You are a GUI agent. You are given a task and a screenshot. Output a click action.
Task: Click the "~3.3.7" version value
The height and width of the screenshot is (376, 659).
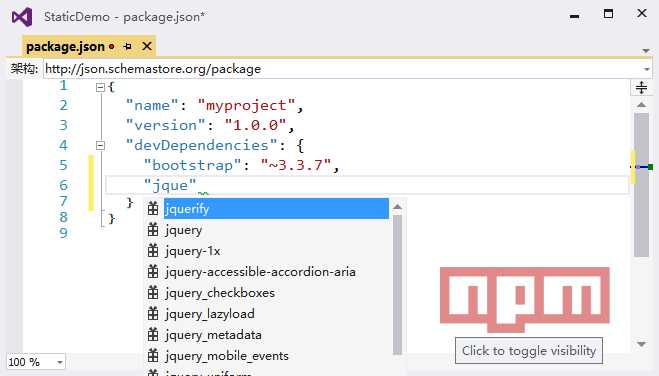[296, 166]
